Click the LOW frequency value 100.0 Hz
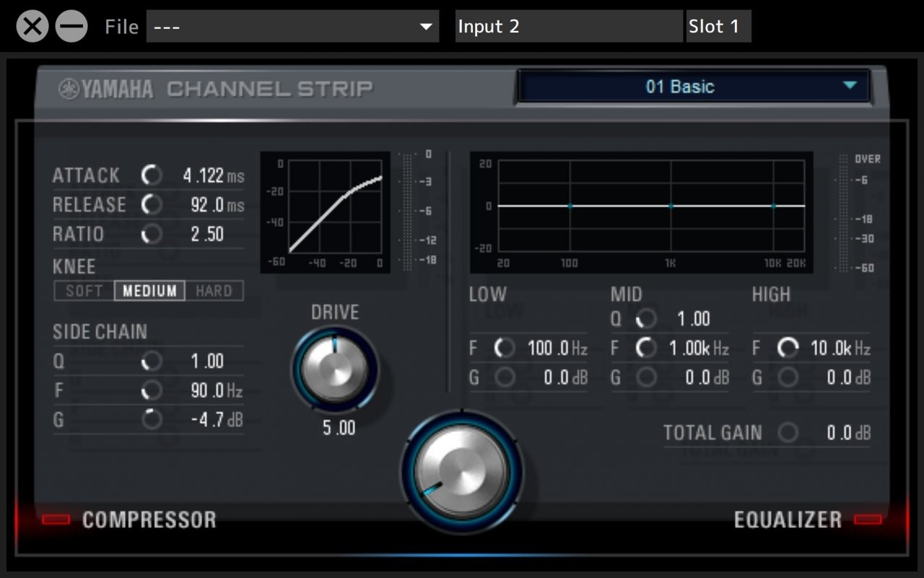This screenshot has width=924, height=578. pyautogui.click(x=557, y=348)
